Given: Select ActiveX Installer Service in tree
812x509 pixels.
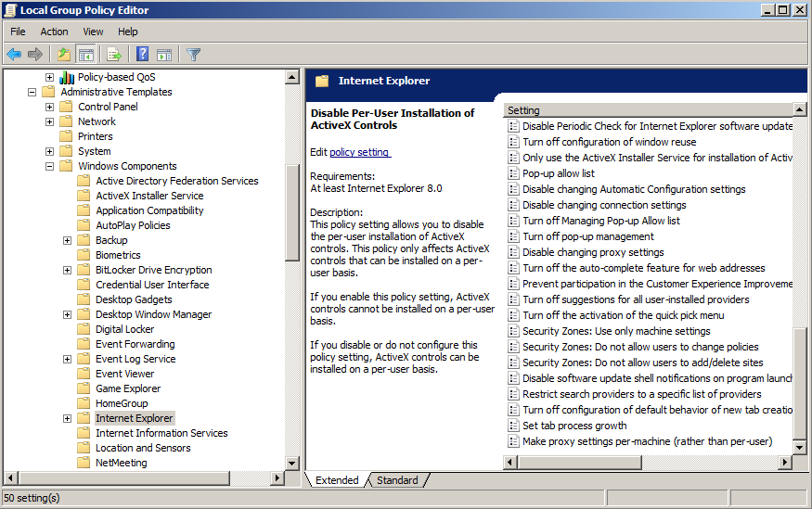Looking at the screenshot, I should coord(149,196).
